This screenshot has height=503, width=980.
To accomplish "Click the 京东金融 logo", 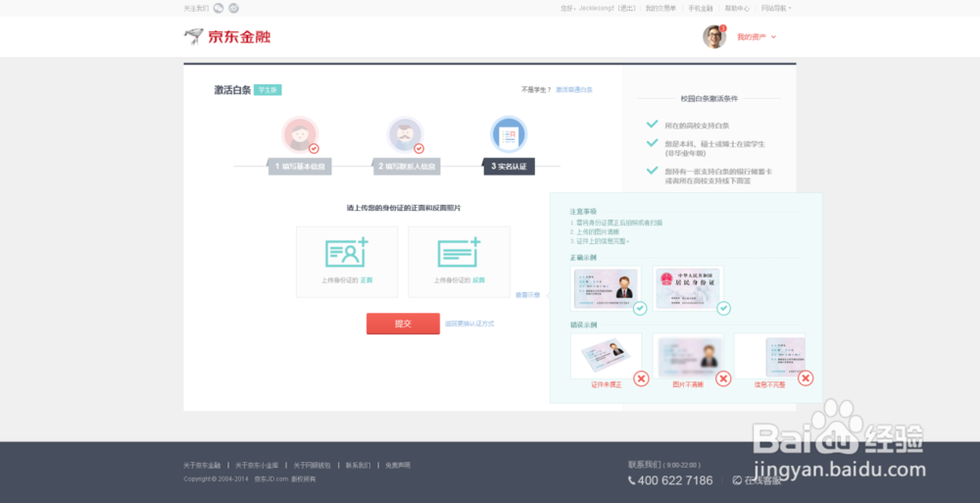I will pos(227,36).
